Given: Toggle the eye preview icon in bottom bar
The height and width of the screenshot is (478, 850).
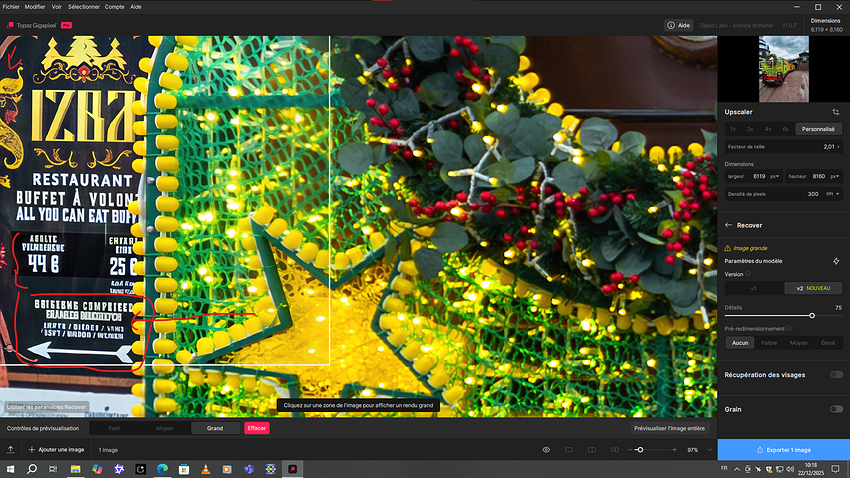Looking at the screenshot, I should click(546, 450).
